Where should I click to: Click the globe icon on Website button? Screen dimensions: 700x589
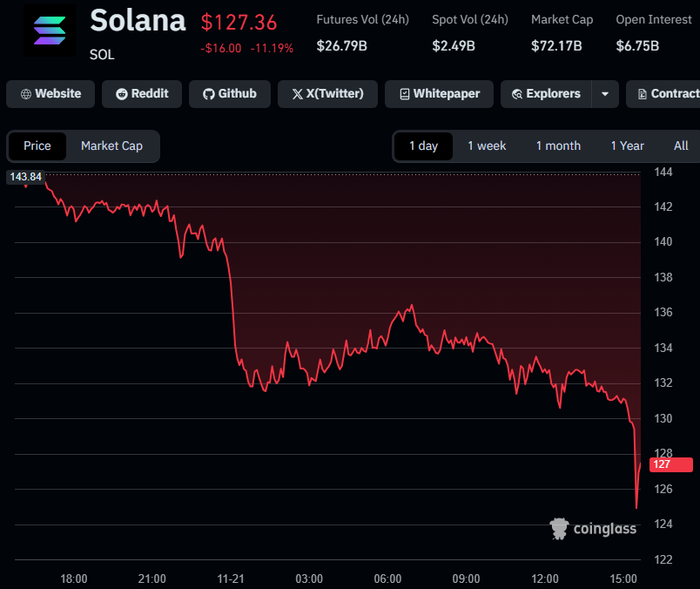pos(26,94)
